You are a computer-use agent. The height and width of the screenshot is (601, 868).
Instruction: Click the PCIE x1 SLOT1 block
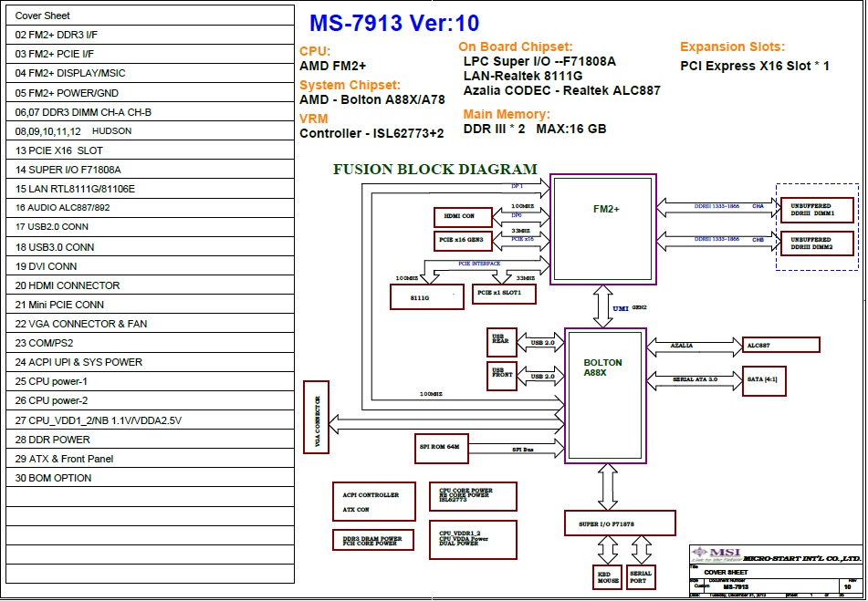coord(503,294)
